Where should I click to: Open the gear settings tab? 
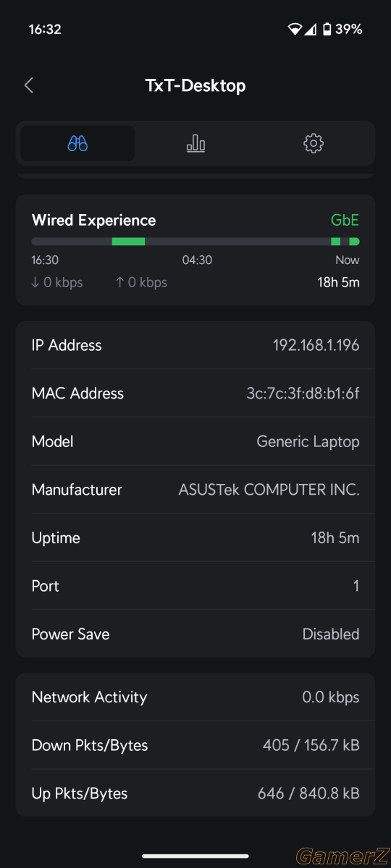click(x=313, y=143)
